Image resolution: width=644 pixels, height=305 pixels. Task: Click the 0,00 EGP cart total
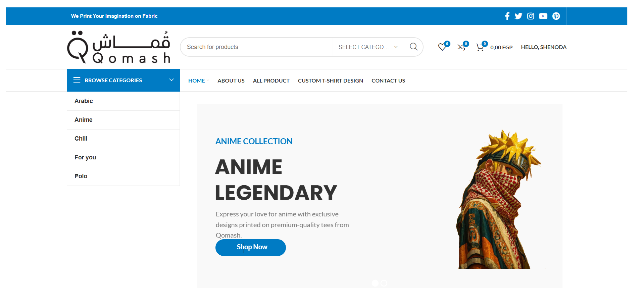[501, 47]
